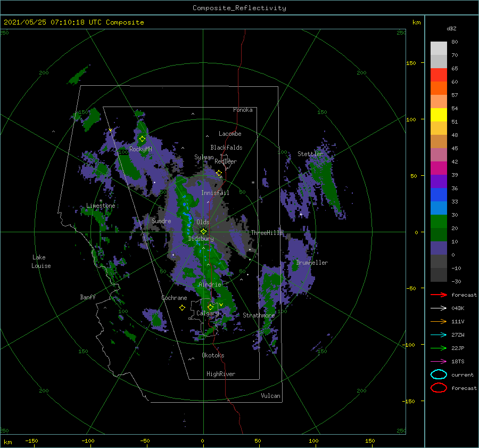The width and height of the screenshot is (479, 448).
Task: Select the Sundre label on the radar map
Action: point(161,221)
